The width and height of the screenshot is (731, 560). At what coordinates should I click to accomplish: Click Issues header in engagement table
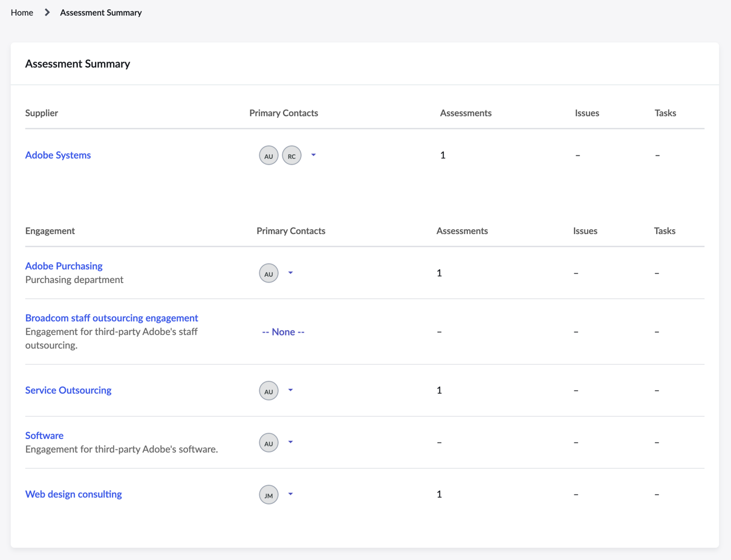coord(585,230)
